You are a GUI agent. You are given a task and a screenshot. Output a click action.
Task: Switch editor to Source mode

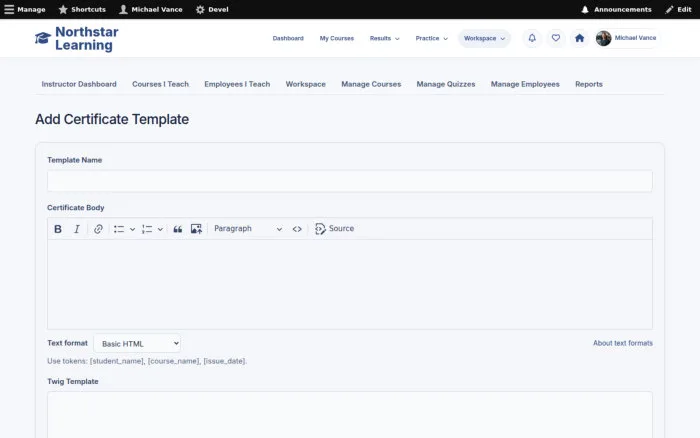(x=334, y=229)
